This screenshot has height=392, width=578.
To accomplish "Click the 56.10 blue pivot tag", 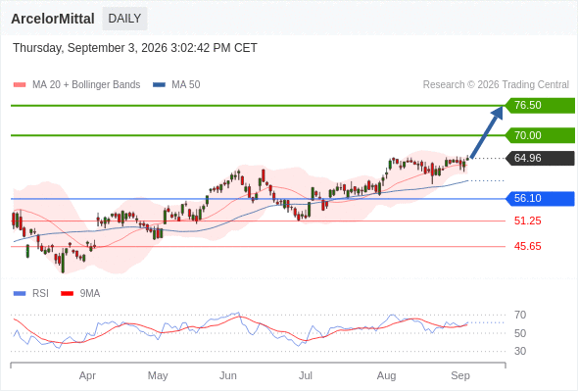I will point(540,198).
